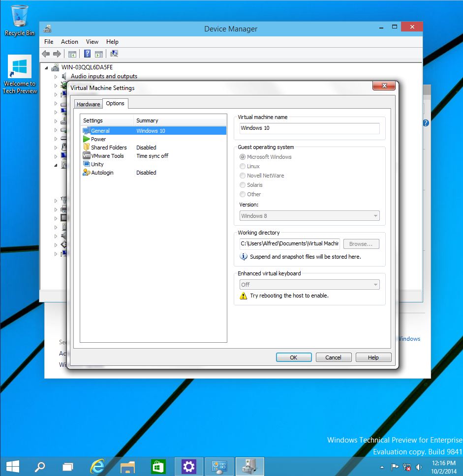Click the Shared Folders folder icon
Screen dimensions: 463x476
pos(87,147)
